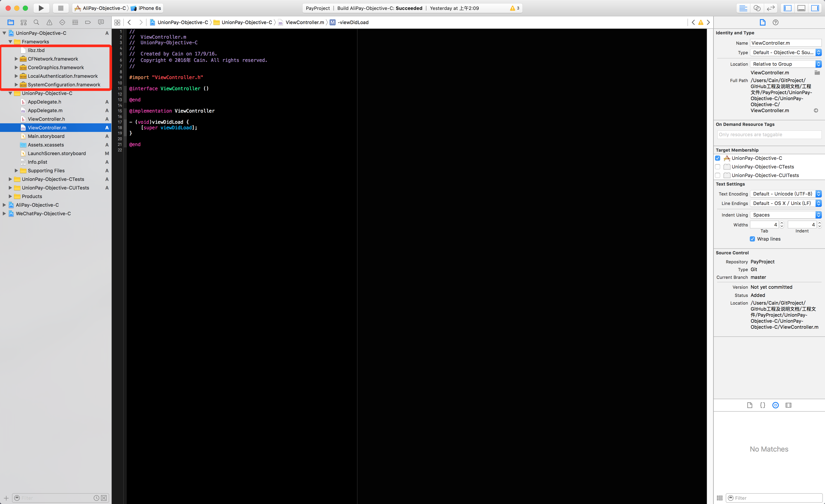Open the Quick Help inspector
Image resolution: width=825 pixels, height=504 pixels.
(x=775, y=22)
